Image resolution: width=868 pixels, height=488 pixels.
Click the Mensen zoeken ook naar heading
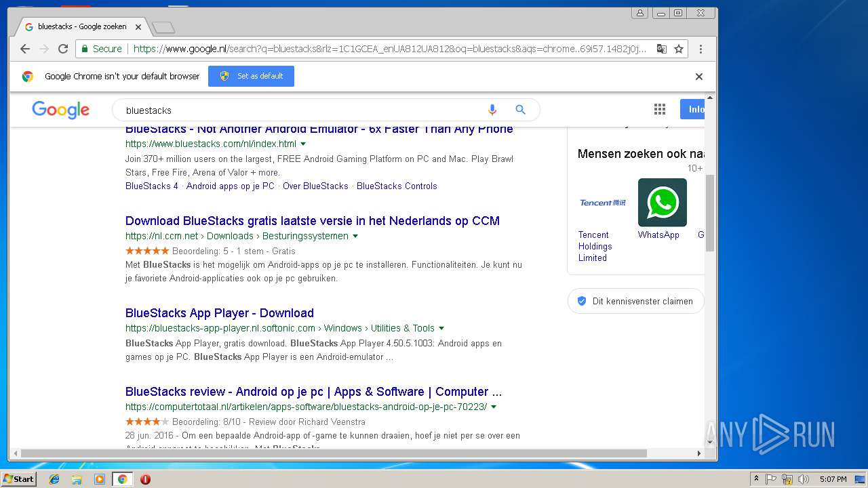[641, 154]
